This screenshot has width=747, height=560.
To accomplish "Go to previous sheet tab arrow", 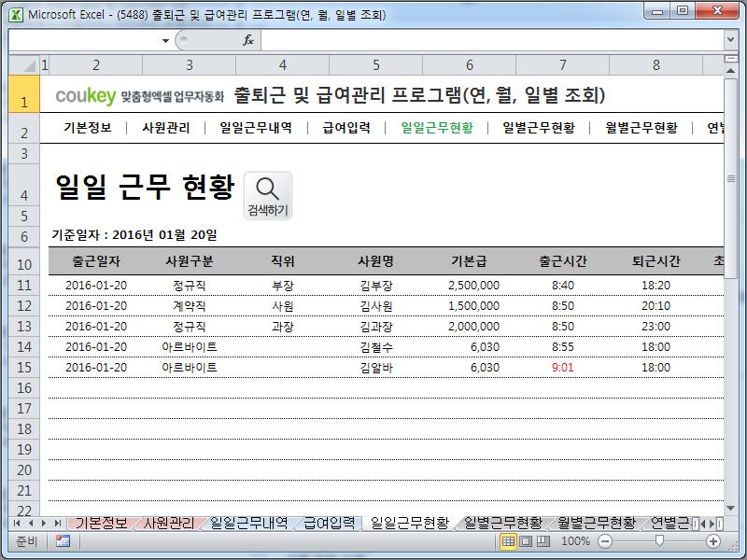I will pos(31,523).
